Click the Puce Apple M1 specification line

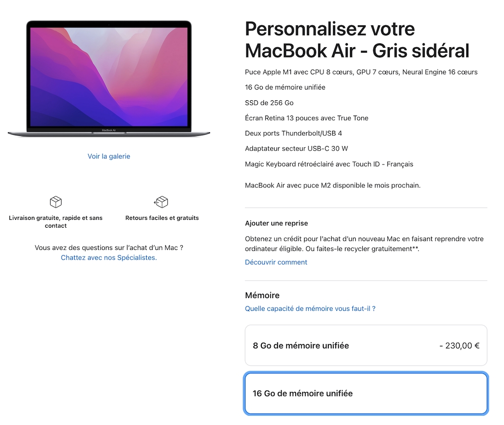tap(361, 72)
